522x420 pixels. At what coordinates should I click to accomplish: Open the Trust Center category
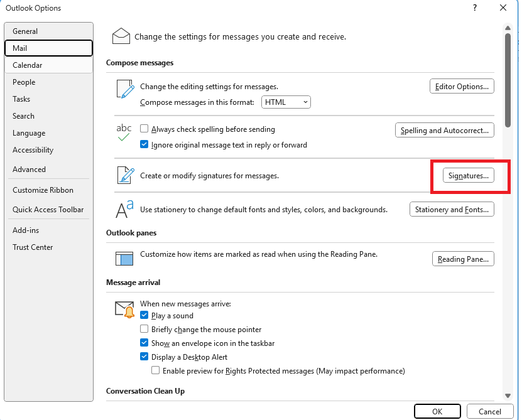[x=48, y=247]
